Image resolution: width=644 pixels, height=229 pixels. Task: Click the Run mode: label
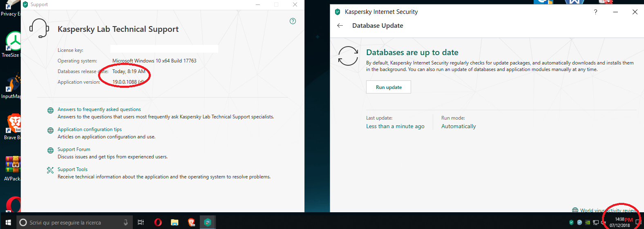[453, 118]
